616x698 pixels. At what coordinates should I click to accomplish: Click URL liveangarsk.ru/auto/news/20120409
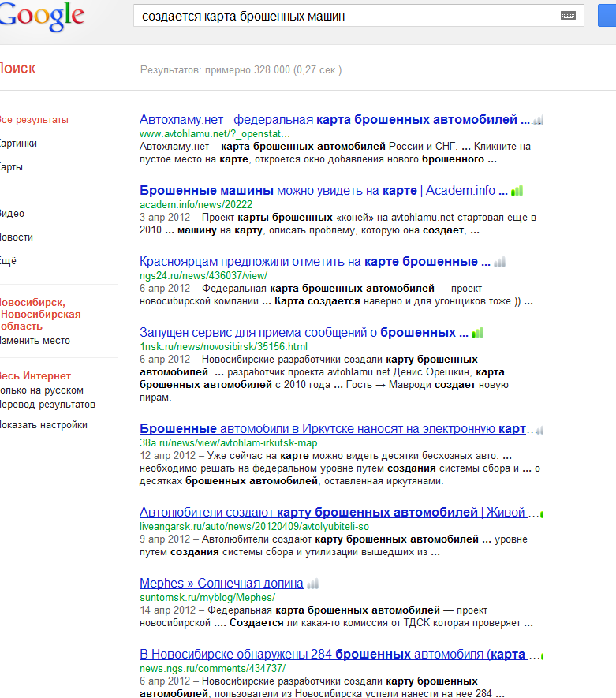254,527
